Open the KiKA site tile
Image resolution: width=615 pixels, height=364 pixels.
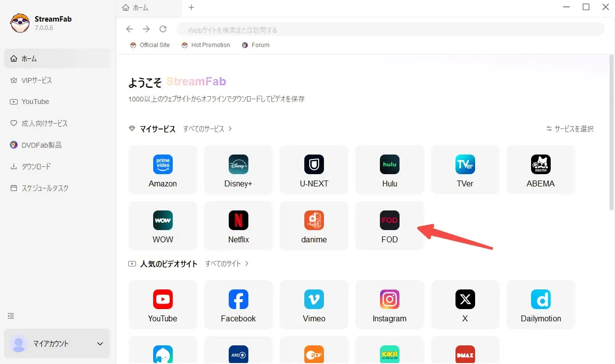coord(389,350)
